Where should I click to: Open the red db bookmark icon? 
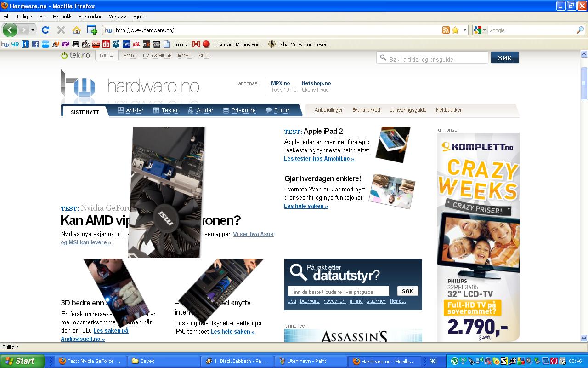pyautogui.click(x=106, y=45)
